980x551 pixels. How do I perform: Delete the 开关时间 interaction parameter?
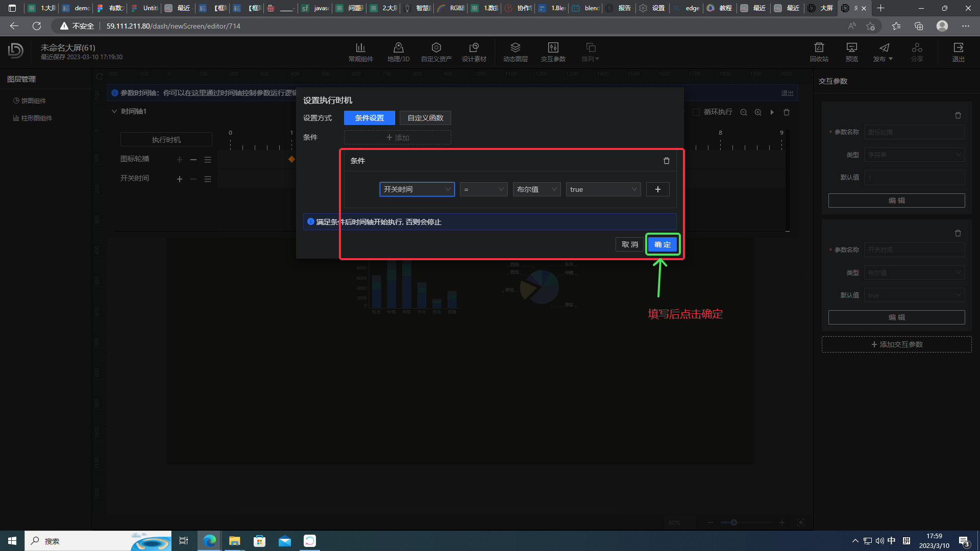[958, 233]
